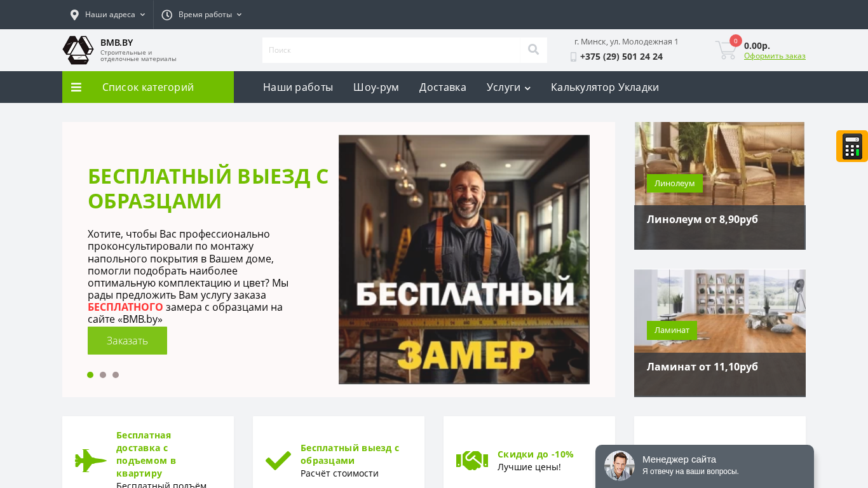Image resolution: width=868 pixels, height=488 pixels.
Task: Open Наши работы page
Action: coord(298,87)
